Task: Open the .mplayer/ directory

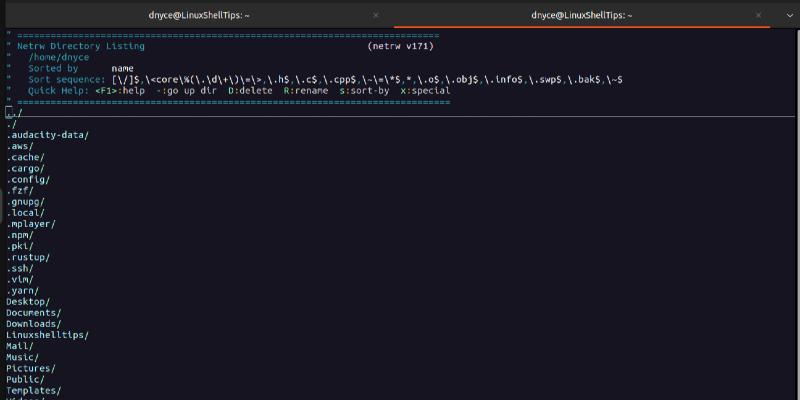Action: (30, 224)
